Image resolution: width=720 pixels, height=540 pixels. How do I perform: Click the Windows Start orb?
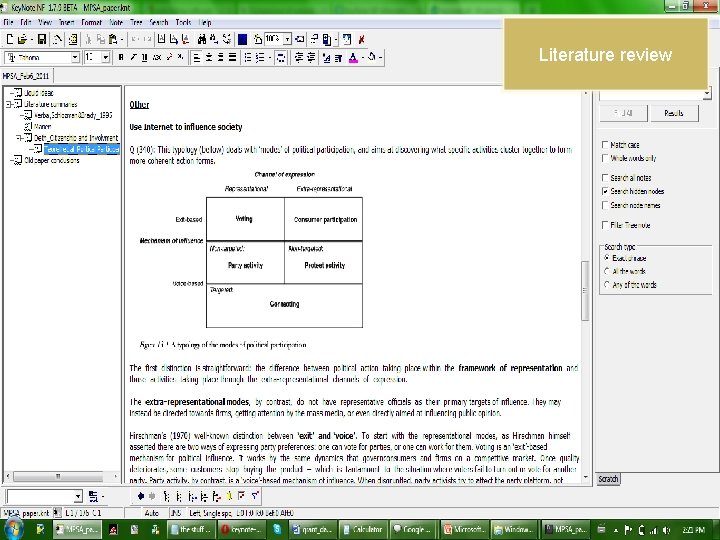coord(13,529)
